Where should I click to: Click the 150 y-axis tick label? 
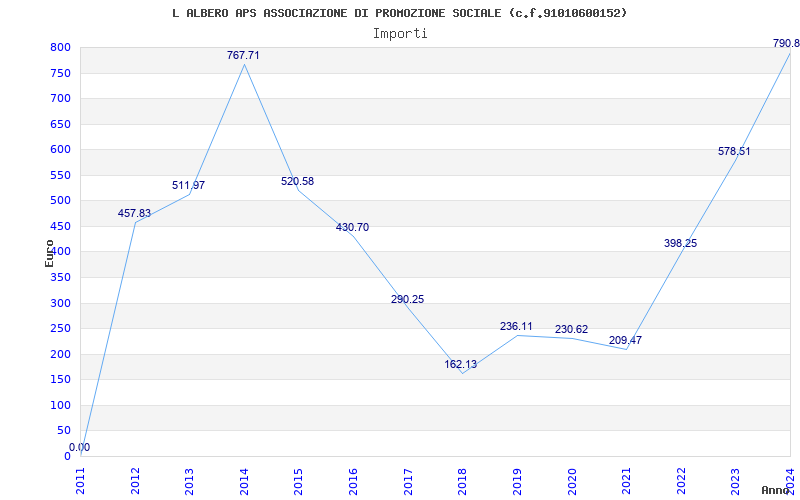pos(60,380)
